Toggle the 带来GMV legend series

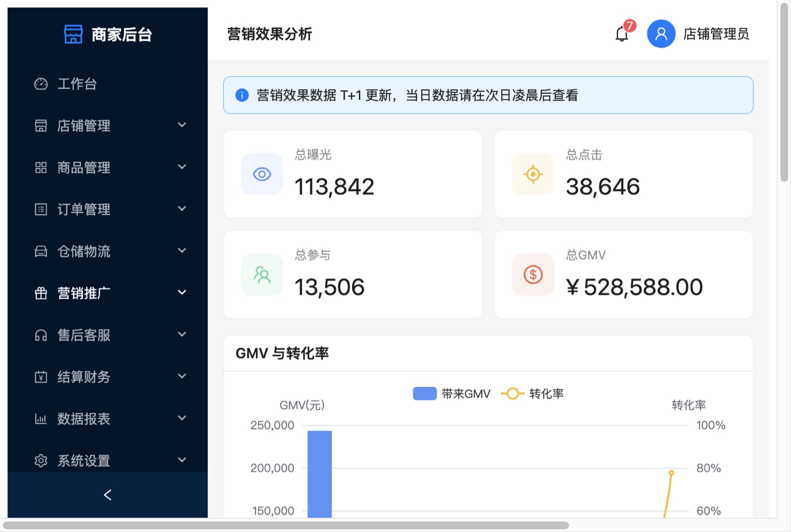tap(451, 394)
